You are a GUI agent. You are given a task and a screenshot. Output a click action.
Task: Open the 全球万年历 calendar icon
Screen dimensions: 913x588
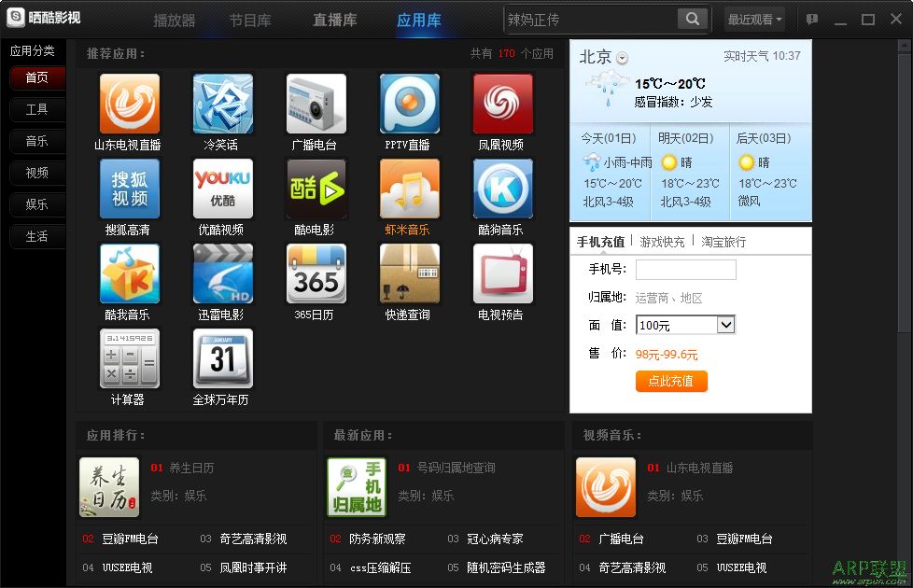[x=222, y=358]
